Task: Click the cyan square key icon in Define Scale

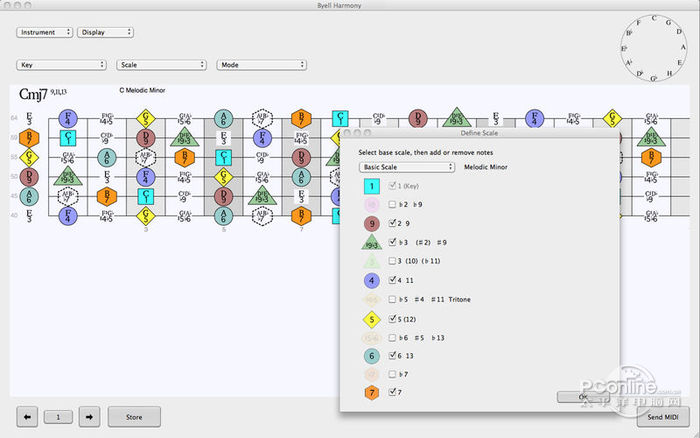Action: [x=371, y=186]
